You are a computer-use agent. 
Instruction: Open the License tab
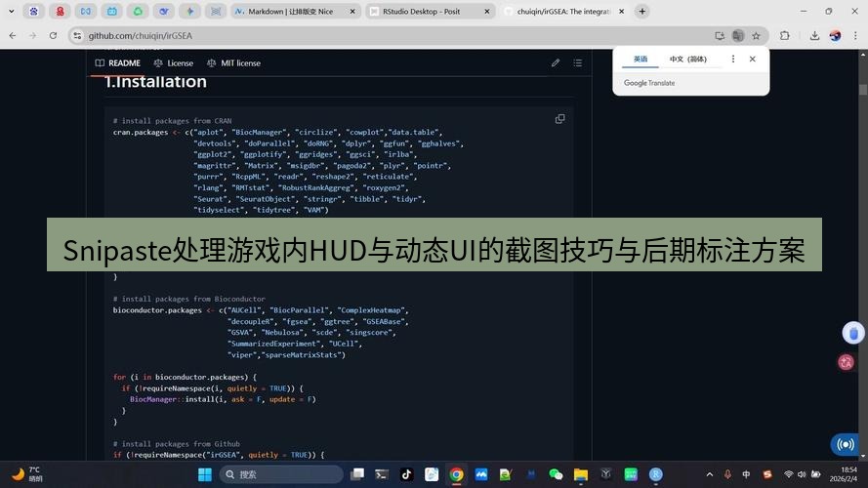click(174, 63)
